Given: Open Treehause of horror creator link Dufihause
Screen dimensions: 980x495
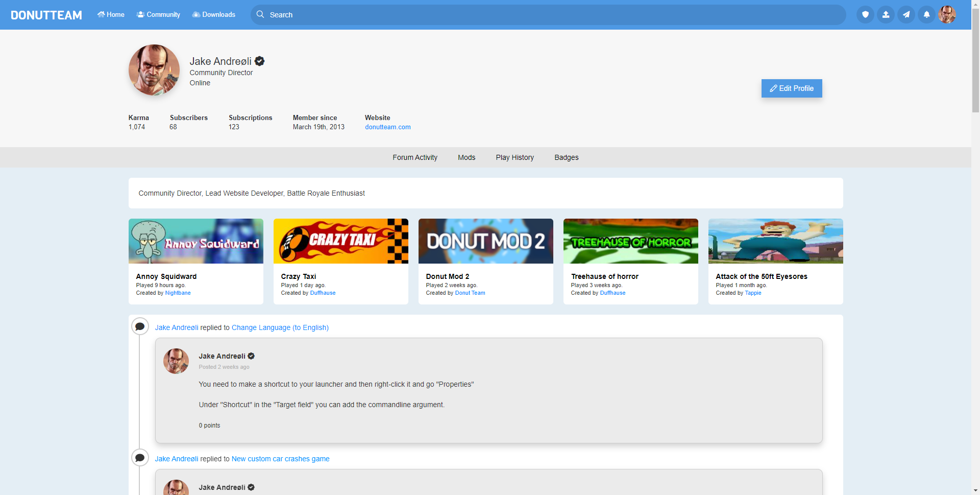Looking at the screenshot, I should (612, 293).
